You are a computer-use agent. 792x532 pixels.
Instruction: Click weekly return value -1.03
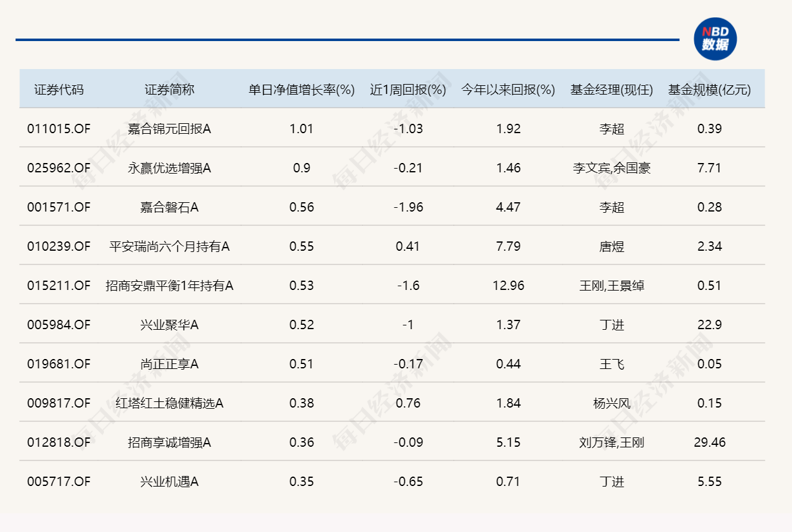pos(408,129)
